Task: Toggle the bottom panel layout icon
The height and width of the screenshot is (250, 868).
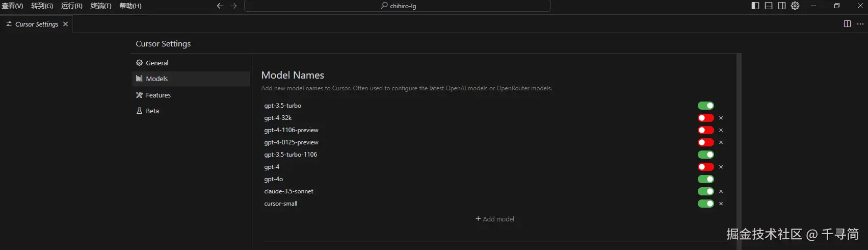Action: [x=769, y=6]
